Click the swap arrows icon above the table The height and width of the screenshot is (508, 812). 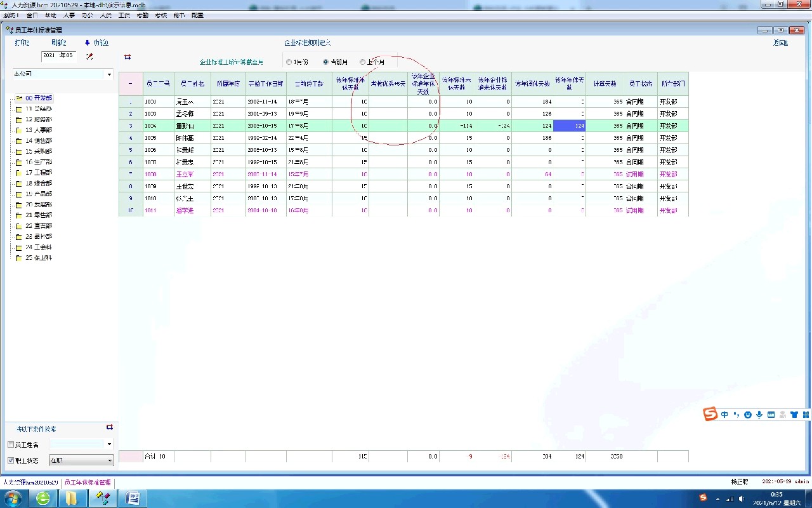tap(128, 57)
